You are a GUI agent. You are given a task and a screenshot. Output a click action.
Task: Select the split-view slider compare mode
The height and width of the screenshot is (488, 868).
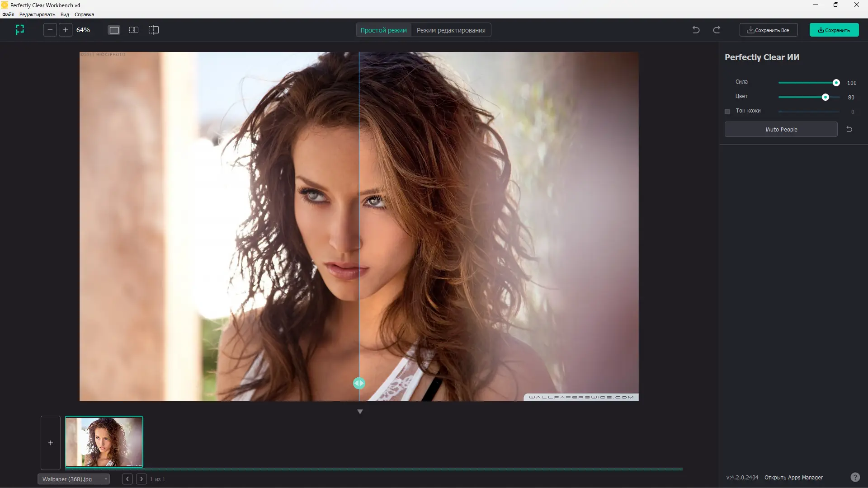(x=154, y=30)
